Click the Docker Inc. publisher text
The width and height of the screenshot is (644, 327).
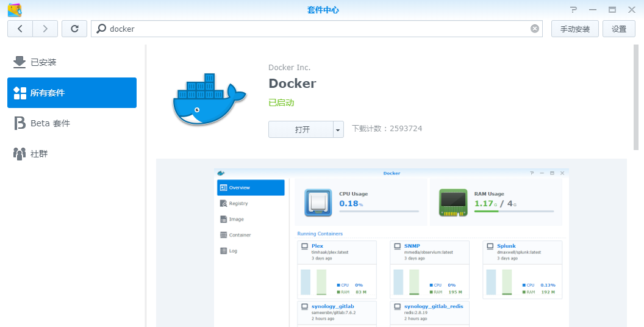pos(290,67)
